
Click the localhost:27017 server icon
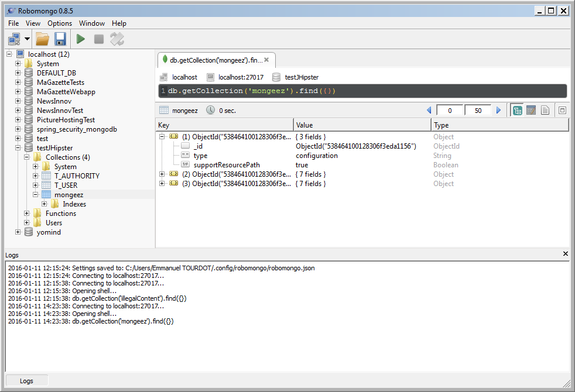210,77
